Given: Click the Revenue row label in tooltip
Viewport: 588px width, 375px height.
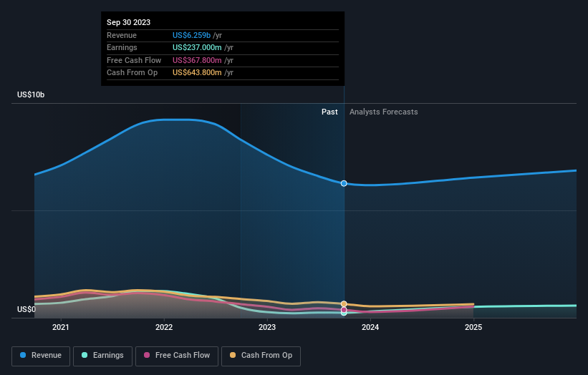Looking at the screenshot, I should coord(122,35).
